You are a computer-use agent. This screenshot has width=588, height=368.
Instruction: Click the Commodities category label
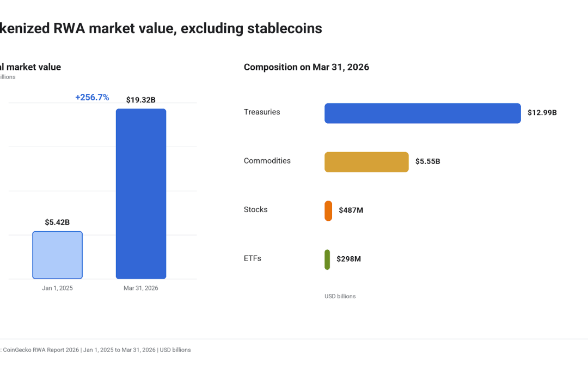[x=267, y=161]
